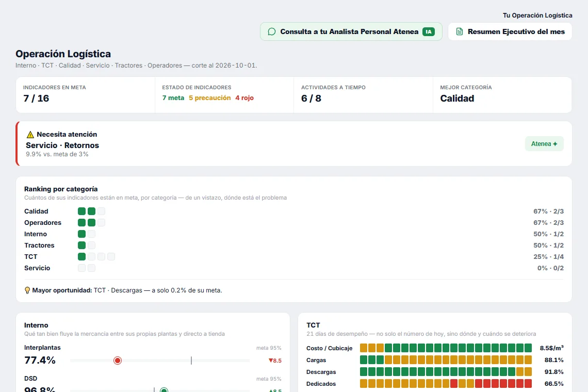Open Resumen Ejecutivo del mes
Viewport: 588px width, 392px height.
(x=510, y=31)
